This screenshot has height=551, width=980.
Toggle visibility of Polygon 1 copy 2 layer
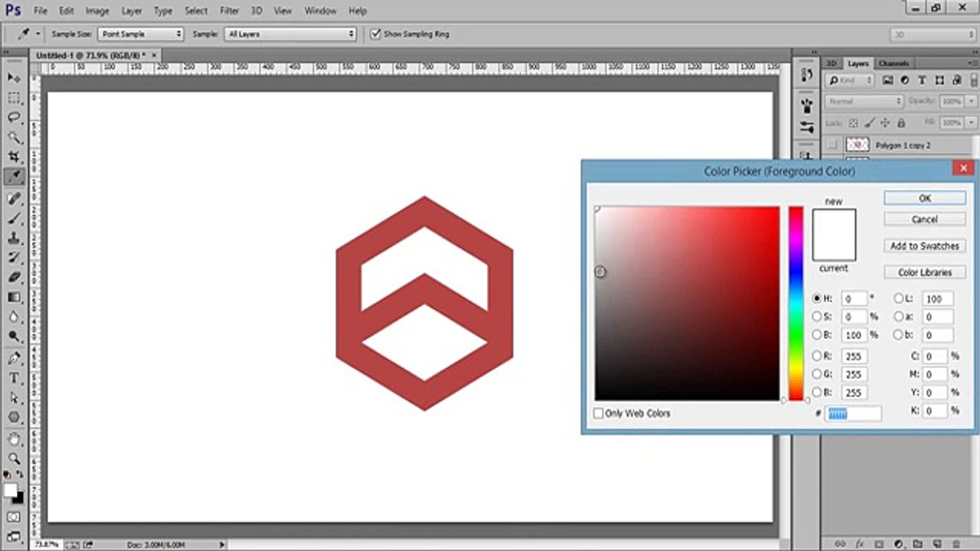pyautogui.click(x=833, y=145)
